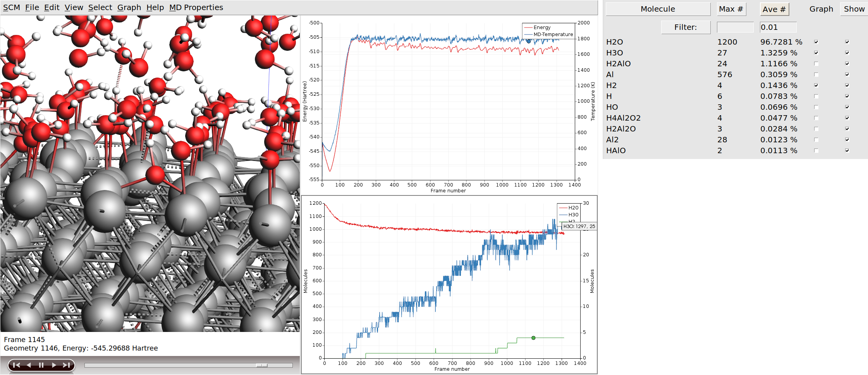Viewport: 868px width, 375px height.
Task: Step forward one frame
Action: point(54,365)
